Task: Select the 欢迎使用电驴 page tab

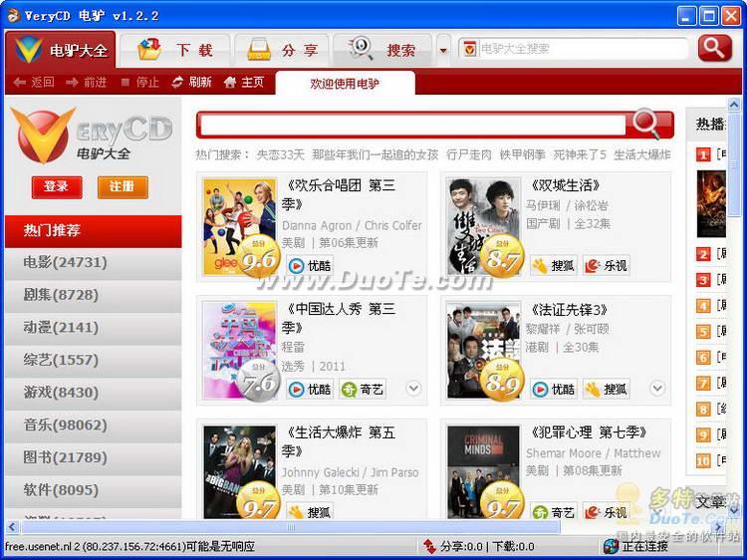Action: [345, 84]
